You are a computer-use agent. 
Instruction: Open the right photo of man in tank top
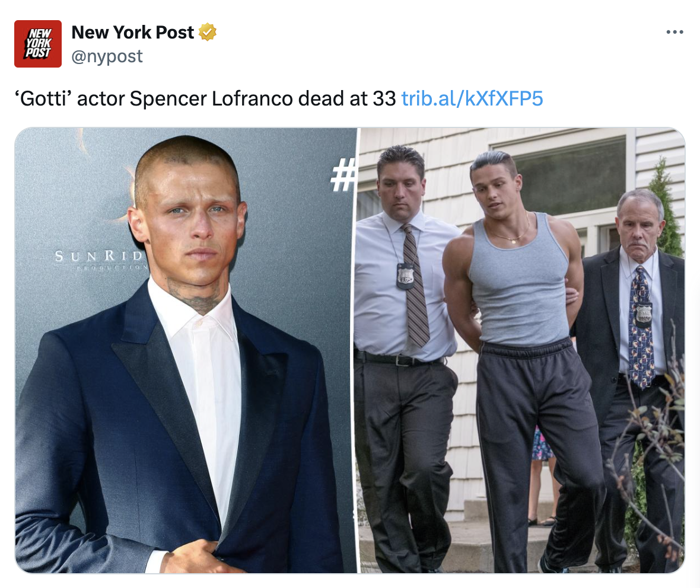tap(522, 350)
